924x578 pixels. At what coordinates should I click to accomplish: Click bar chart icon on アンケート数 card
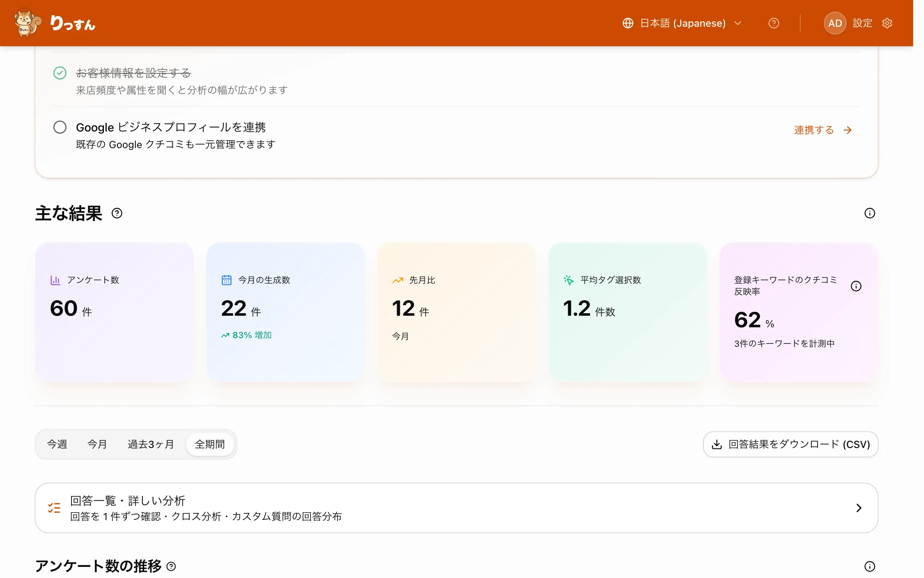[x=55, y=280]
